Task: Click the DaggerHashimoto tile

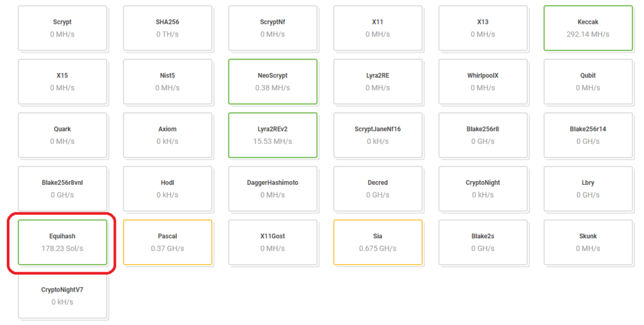Action: 272,189
